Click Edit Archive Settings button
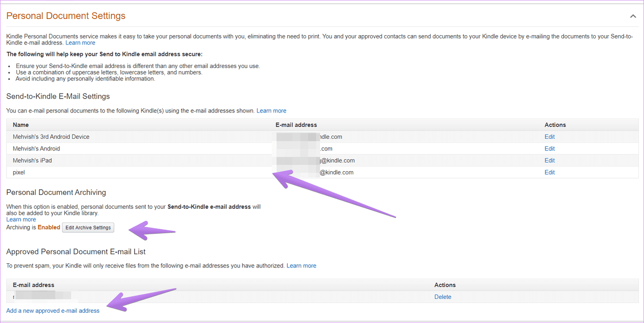Screen dimensions: 644x323 coord(88,228)
